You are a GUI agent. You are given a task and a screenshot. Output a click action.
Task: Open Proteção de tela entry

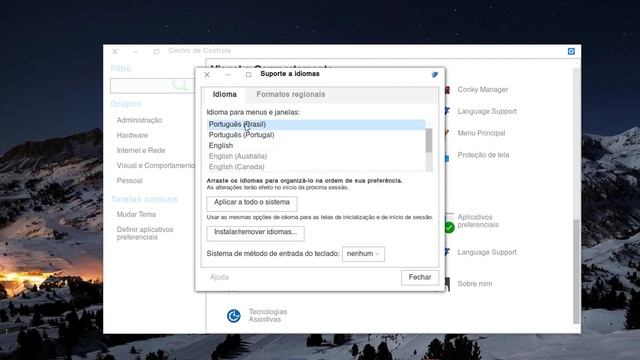tap(483, 155)
